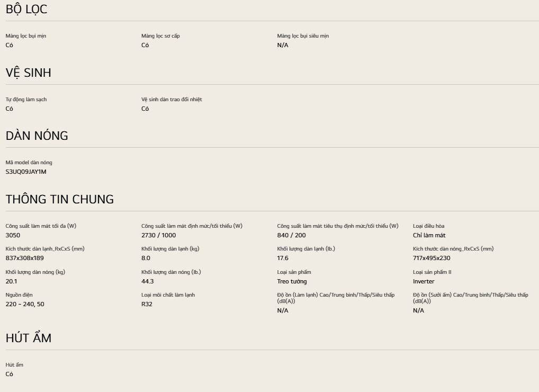Click the BỘ LỌC section heading
This screenshot has width=539, height=392.
26,10
